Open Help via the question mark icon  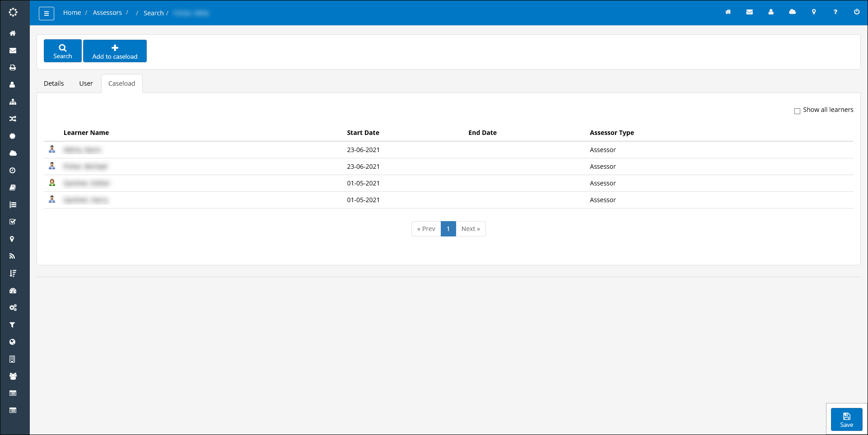coord(835,12)
